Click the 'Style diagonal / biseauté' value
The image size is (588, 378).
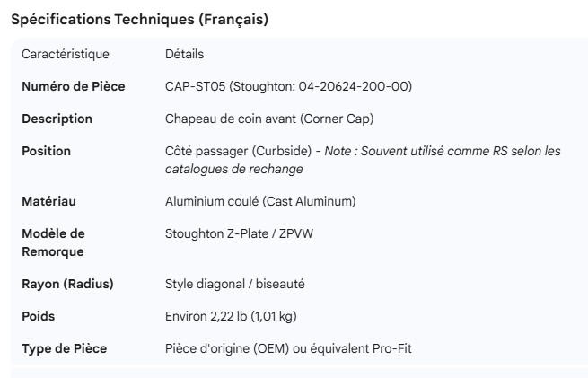tap(235, 284)
